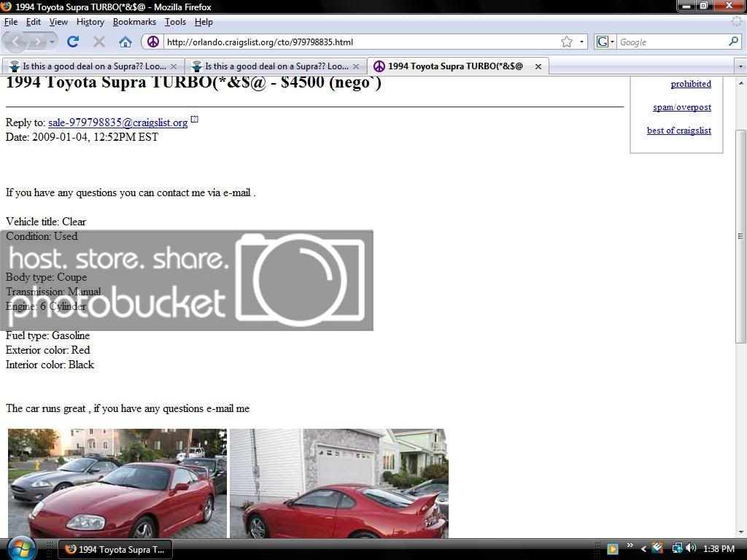
Task: Click into the Google search field
Action: (x=672, y=42)
